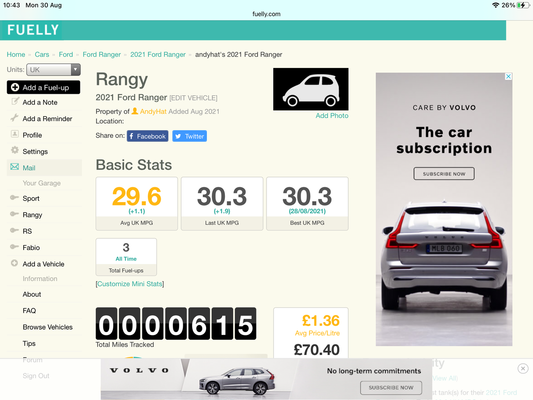Image resolution: width=533 pixels, height=400 pixels.
Task: Click the key icon beside Fabio
Action: [14, 246]
